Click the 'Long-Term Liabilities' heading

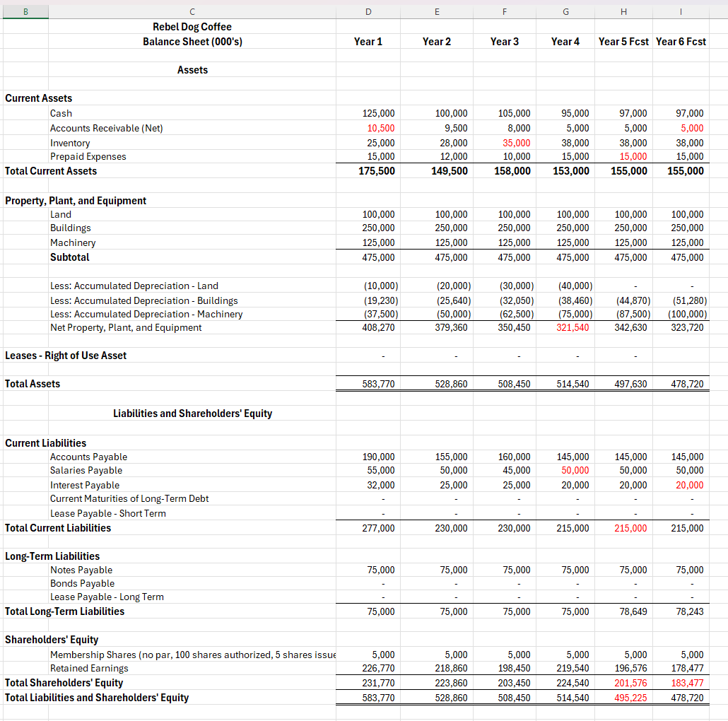click(52, 556)
